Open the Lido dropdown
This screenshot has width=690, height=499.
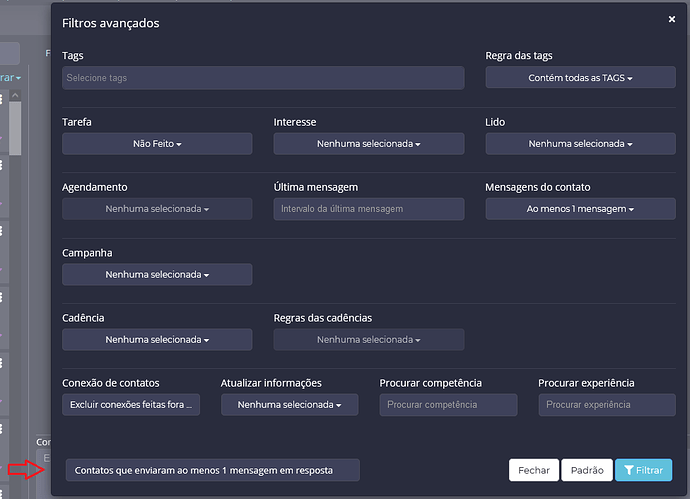(x=580, y=143)
